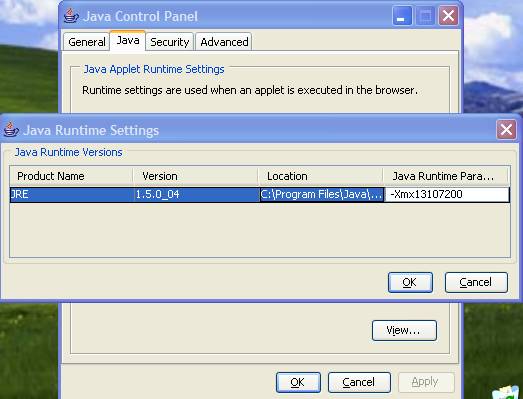
Task: Open the General tab
Action: click(87, 42)
